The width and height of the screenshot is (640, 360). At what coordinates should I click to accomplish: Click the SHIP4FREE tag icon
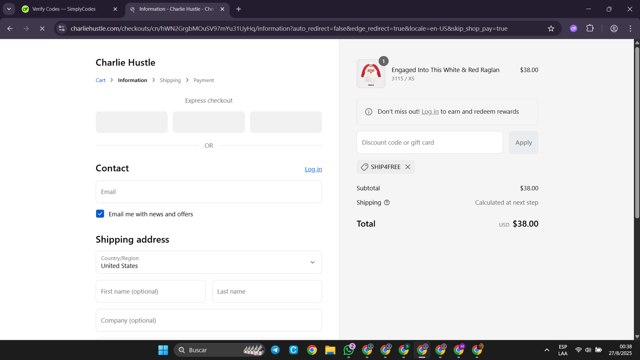point(364,167)
